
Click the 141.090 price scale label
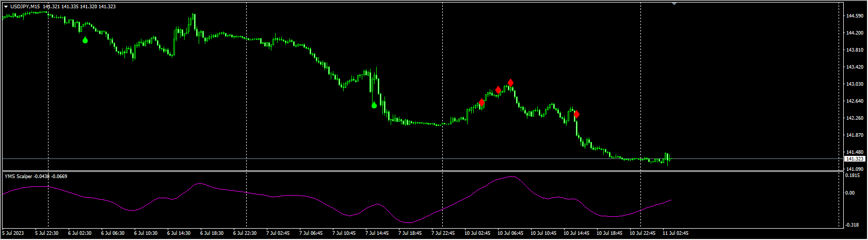click(855, 169)
